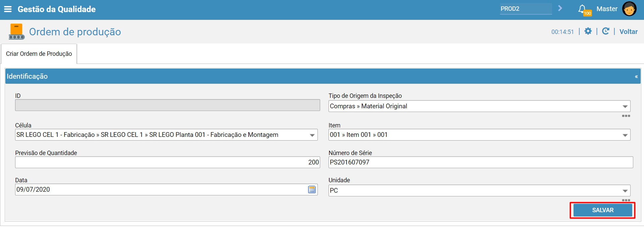
Task: Click the 00:14:51 session timer
Action: [562, 32]
